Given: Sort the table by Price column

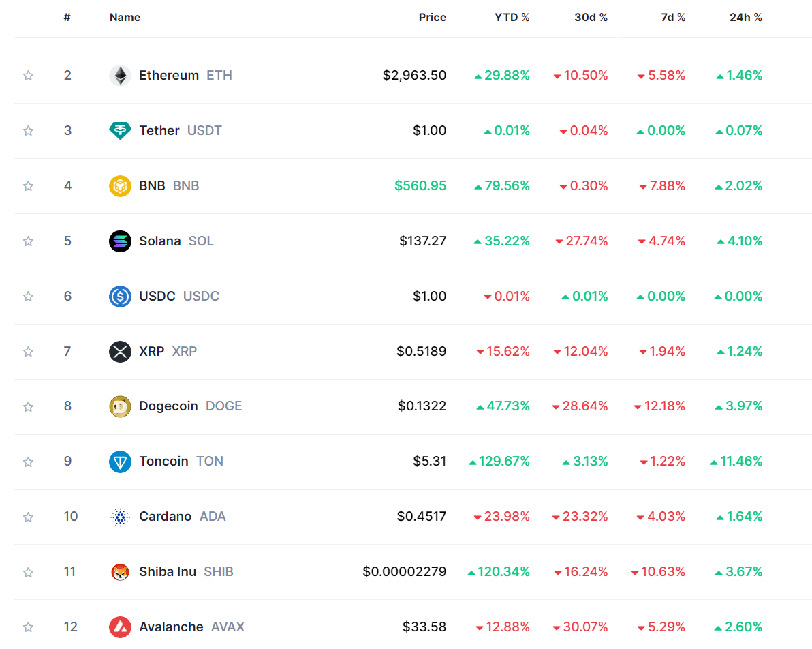Looking at the screenshot, I should click(432, 18).
